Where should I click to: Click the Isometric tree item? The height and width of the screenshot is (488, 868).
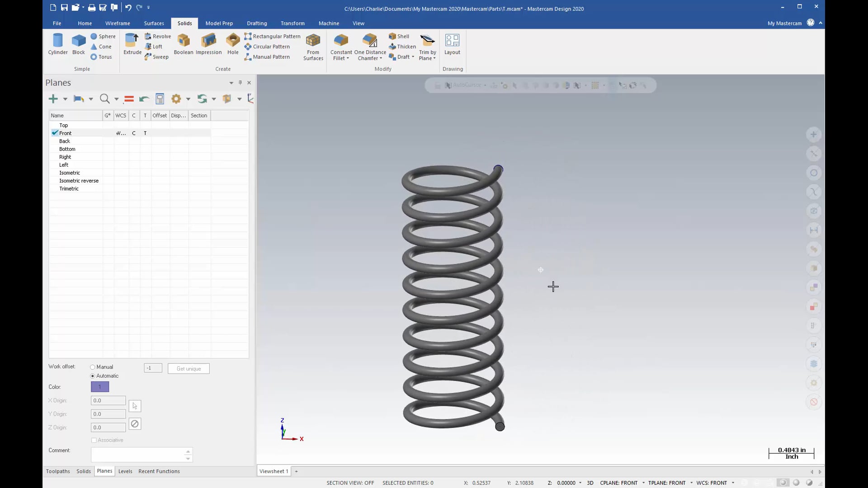pos(70,172)
